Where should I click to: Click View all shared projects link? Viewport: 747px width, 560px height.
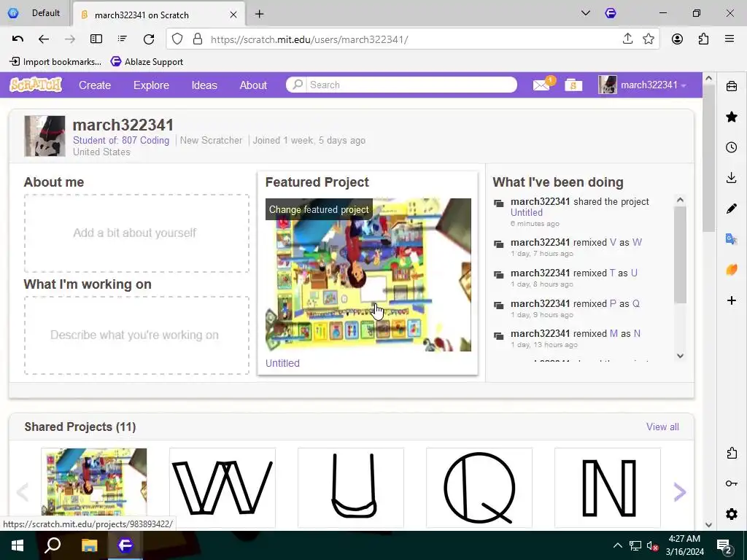[662, 427]
